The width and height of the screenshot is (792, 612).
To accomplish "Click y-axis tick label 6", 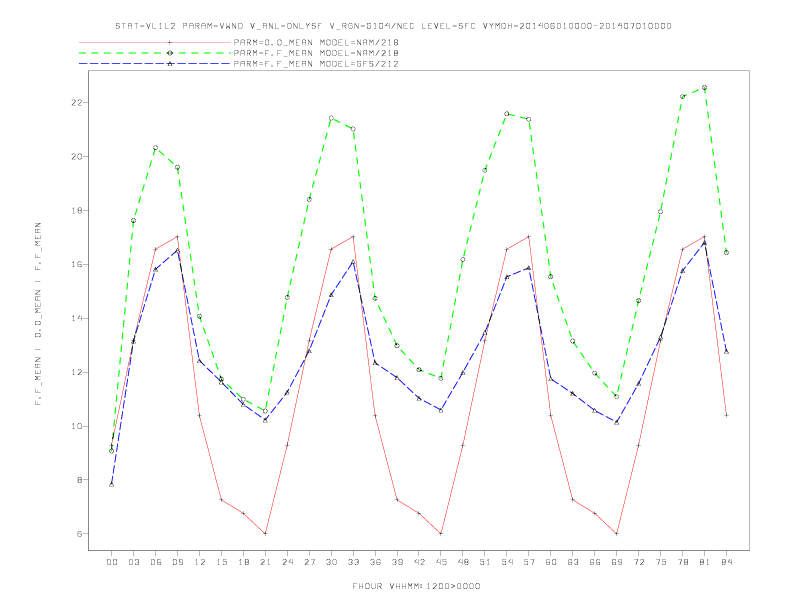I will pyautogui.click(x=80, y=534).
